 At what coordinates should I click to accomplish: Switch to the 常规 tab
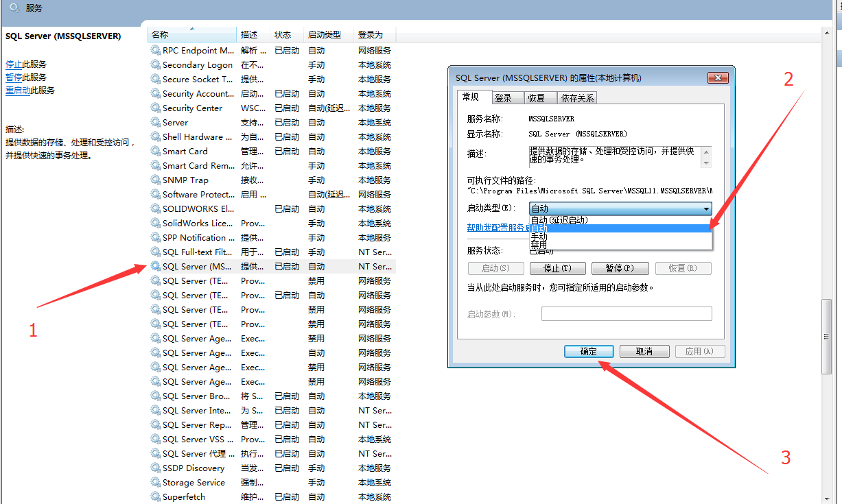(x=474, y=97)
